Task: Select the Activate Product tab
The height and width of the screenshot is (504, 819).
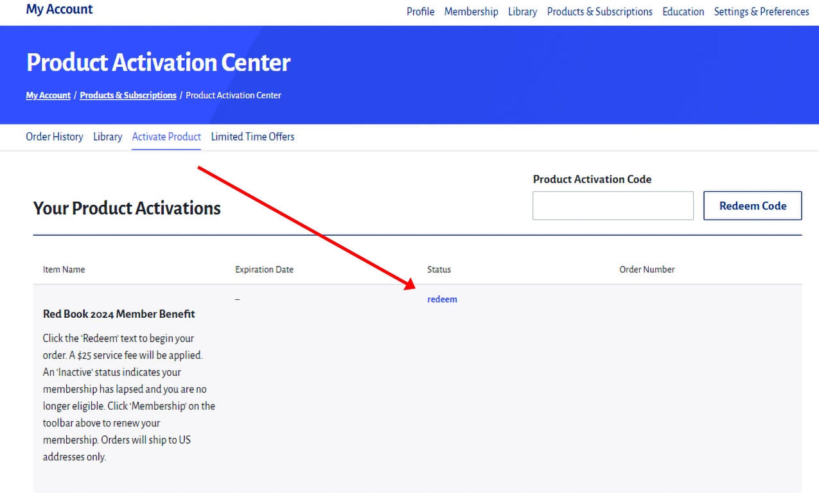Action: (166, 137)
